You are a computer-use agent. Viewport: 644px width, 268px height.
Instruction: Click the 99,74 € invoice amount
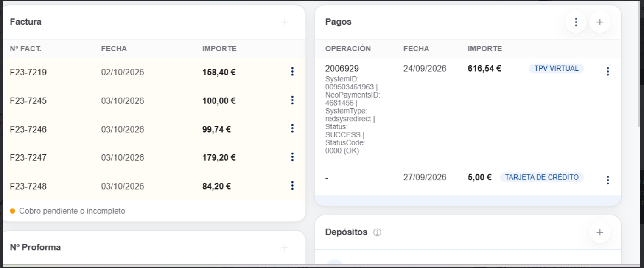pyautogui.click(x=216, y=129)
